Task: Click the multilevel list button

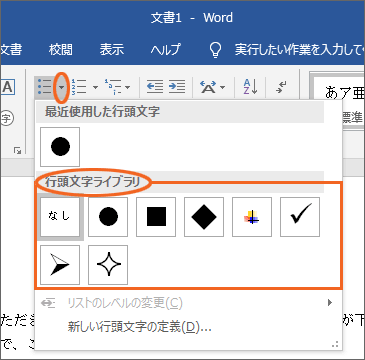Action: 113,87
